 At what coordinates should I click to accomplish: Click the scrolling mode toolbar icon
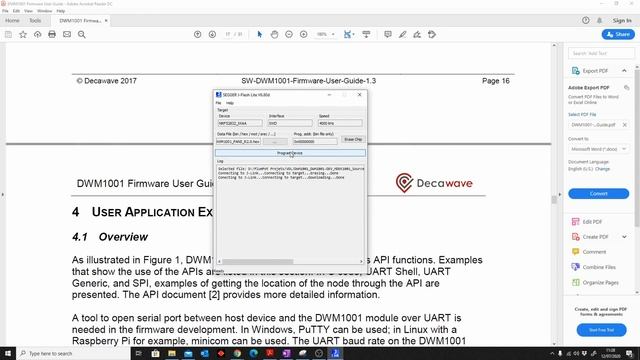[x=366, y=35]
